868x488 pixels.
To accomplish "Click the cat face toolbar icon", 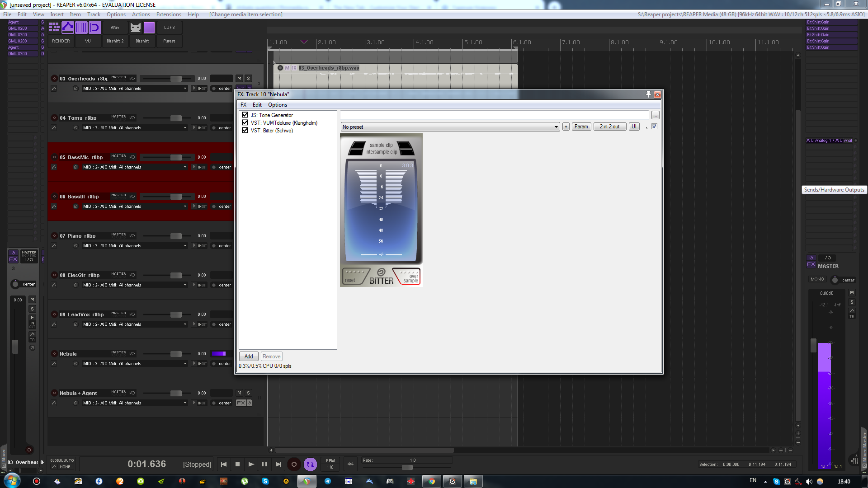I will pyautogui.click(x=136, y=28).
